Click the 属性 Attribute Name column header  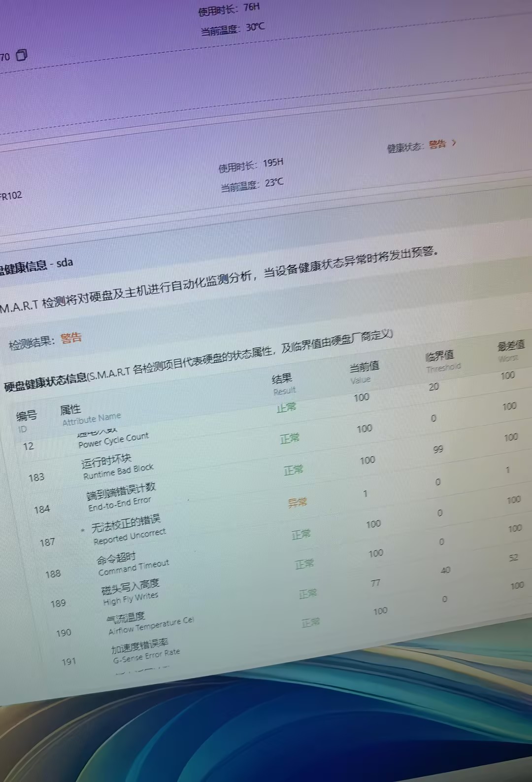click(x=90, y=415)
